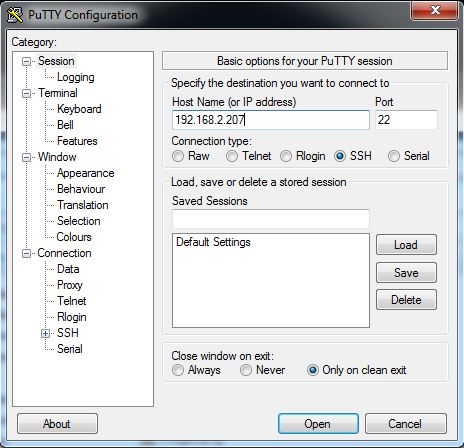Select SSH category label in tree
Image resolution: width=464 pixels, height=448 pixels.
click(x=68, y=333)
